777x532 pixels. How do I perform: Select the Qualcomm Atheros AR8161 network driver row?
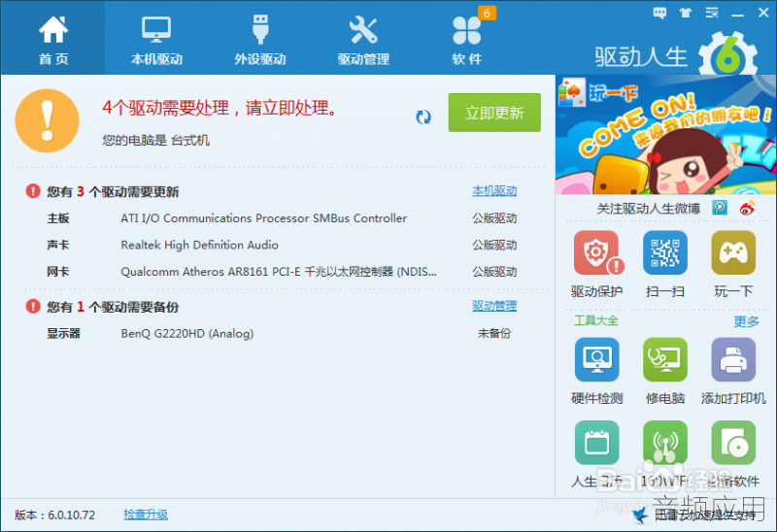pyautogui.click(x=282, y=272)
